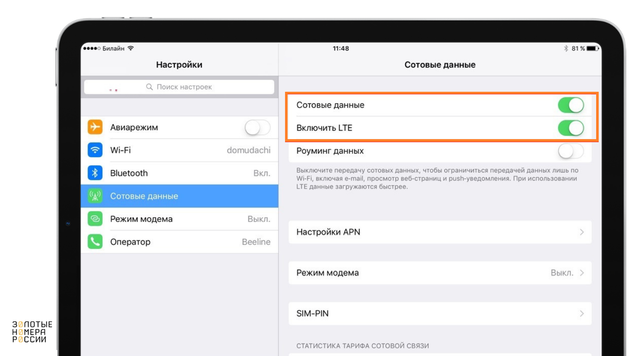Tap the Настройки sidebar title
Screen dimensions: 644x356
(179, 65)
